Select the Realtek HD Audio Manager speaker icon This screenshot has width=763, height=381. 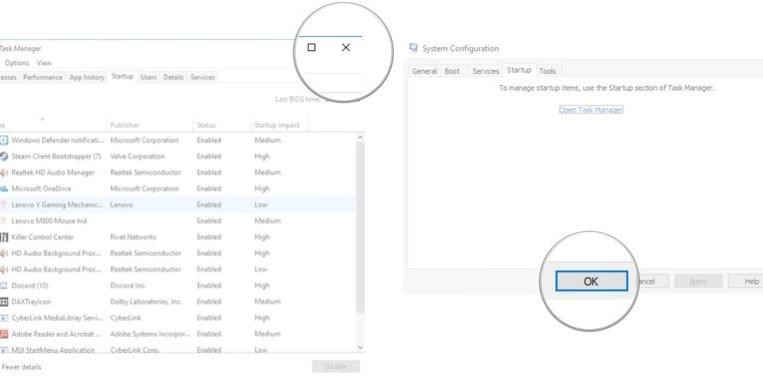pyautogui.click(x=4, y=172)
